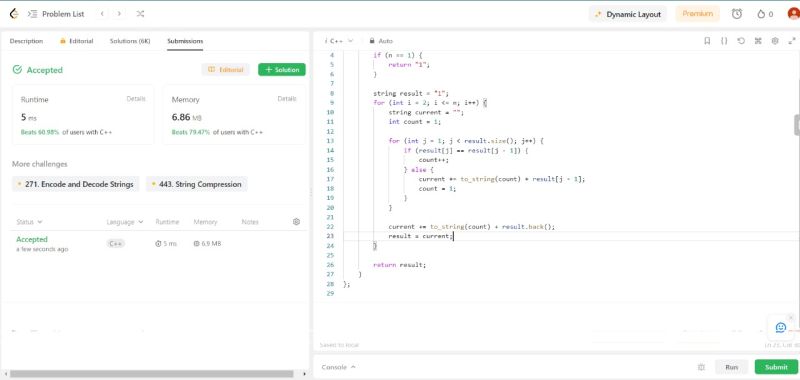Click the editor bookmark icon

[707, 41]
